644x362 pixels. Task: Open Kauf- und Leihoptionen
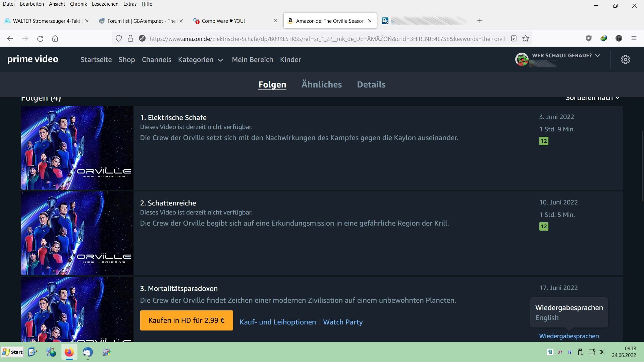(278, 322)
